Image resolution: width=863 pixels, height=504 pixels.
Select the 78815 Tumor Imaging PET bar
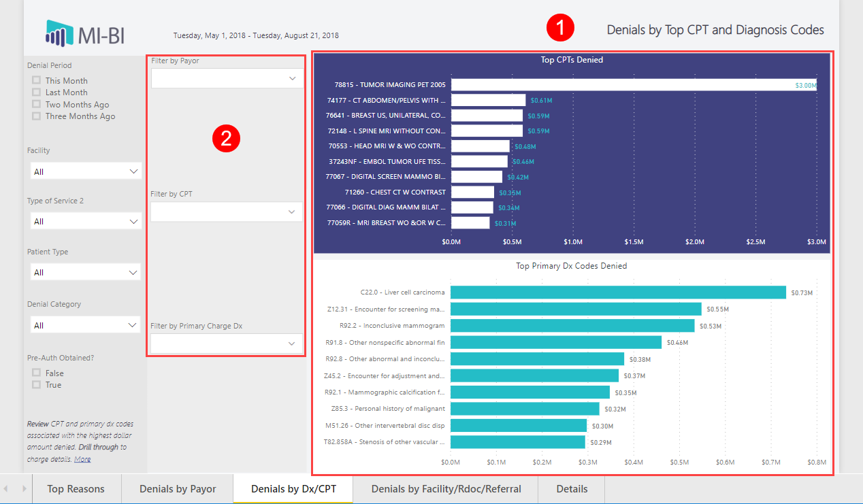click(633, 85)
